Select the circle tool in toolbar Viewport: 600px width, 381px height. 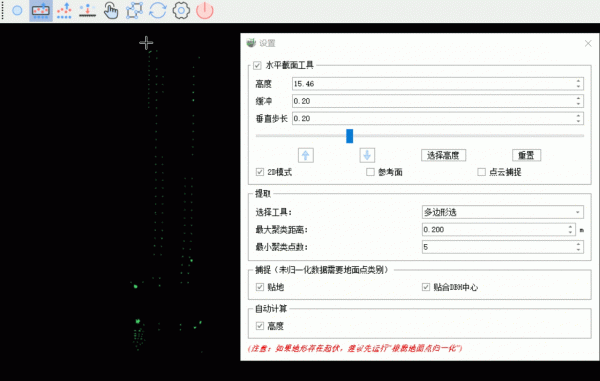click(17, 11)
